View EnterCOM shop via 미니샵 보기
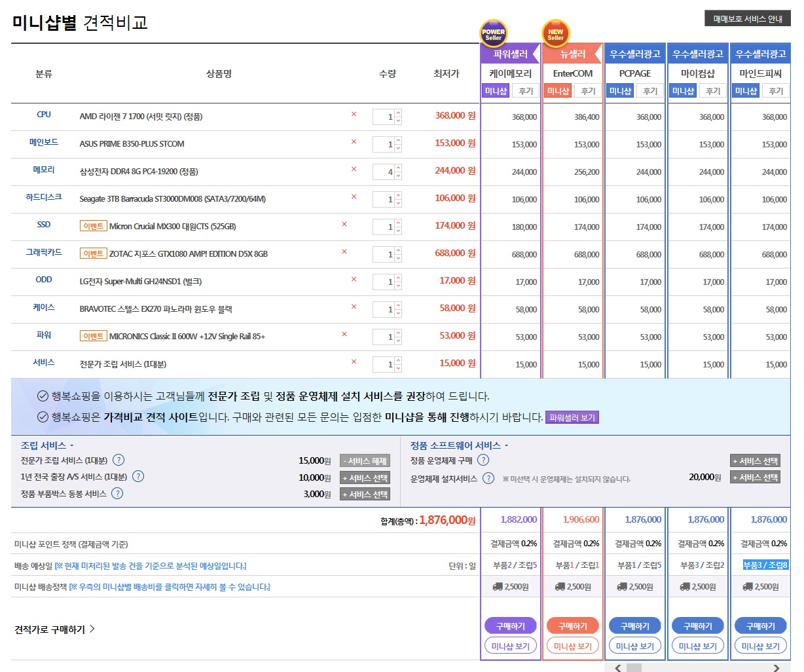804x672 pixels. click(572, 646)
